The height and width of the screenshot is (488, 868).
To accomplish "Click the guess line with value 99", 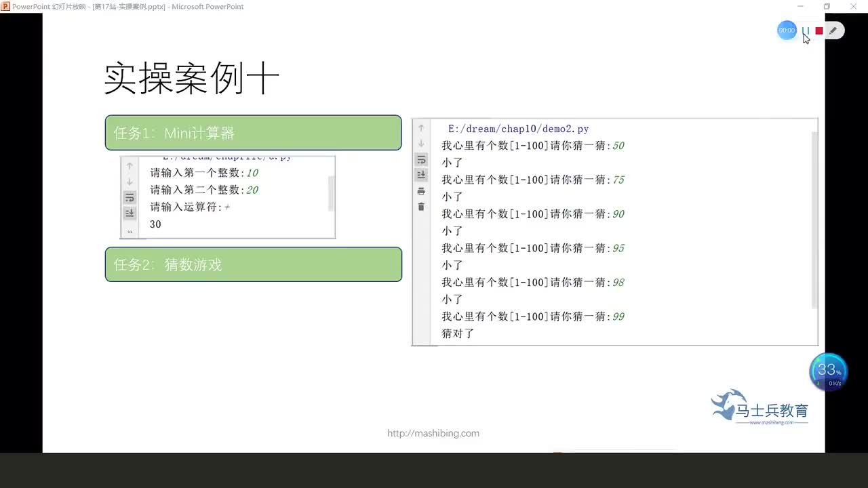I will tap(533, 317).
